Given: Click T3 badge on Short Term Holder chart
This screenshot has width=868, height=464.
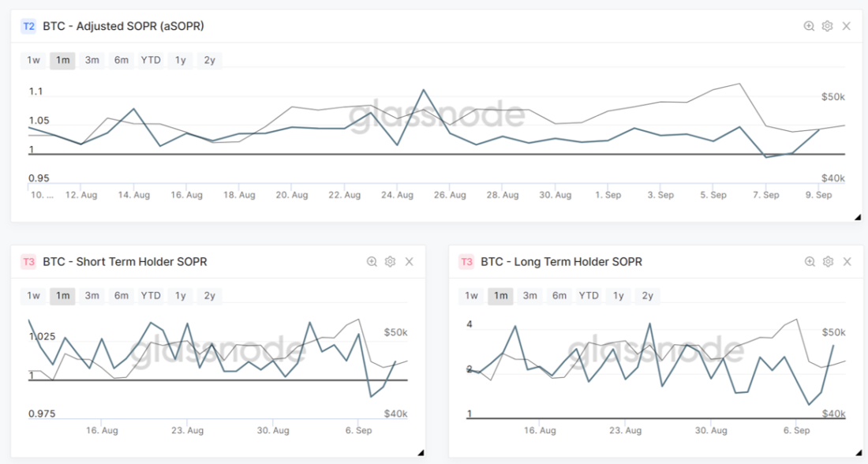Looking at the screenshot, I should tap(28, 261).
